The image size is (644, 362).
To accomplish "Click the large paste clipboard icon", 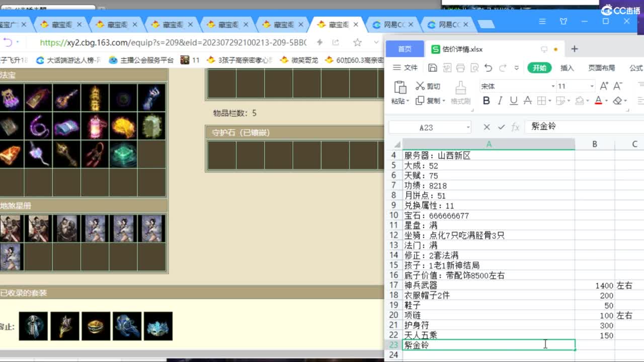I will point(400,87).
